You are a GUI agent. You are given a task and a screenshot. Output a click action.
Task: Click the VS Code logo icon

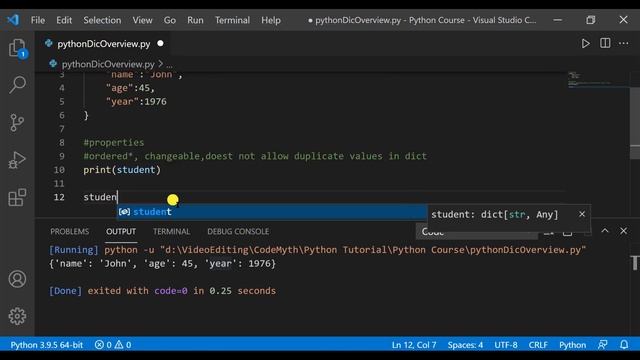click(13, 20)
